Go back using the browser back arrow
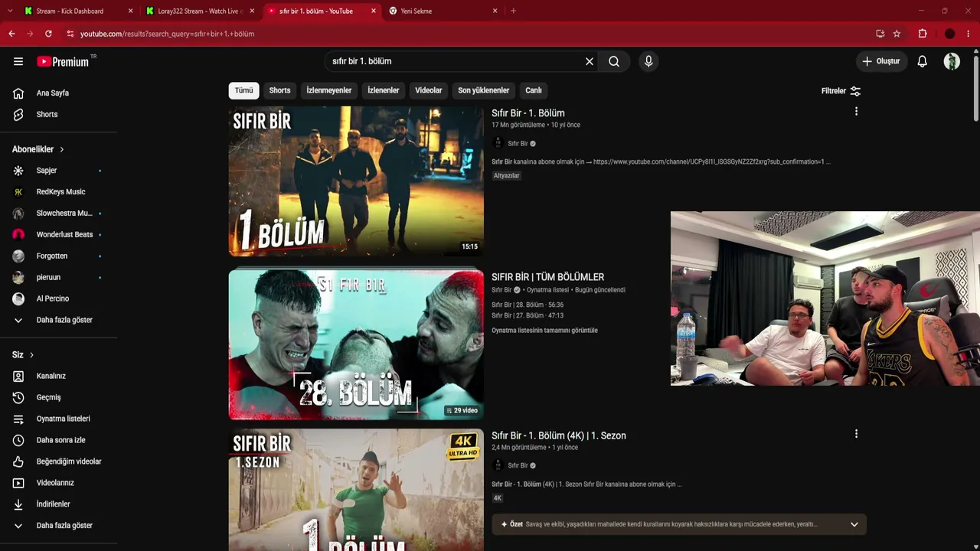 11,34
